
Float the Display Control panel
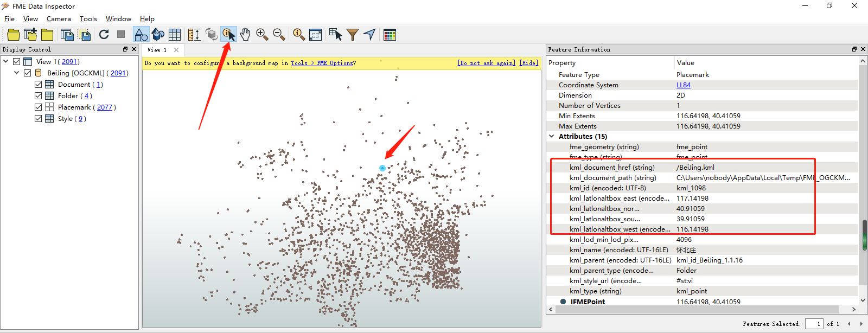pyautogui.click(x=125, y=49)
